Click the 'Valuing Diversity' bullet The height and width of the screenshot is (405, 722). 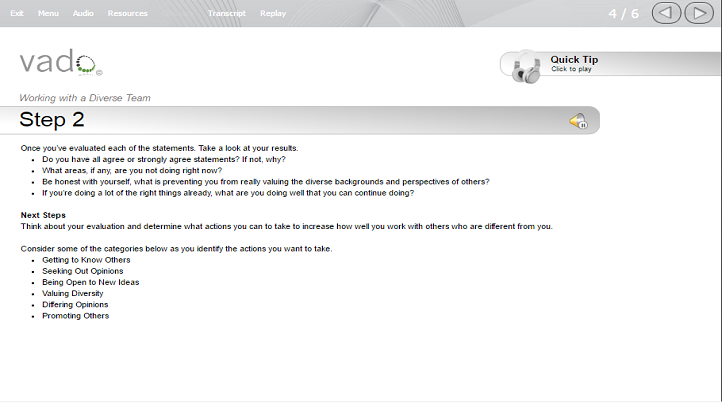[x=73, y=294]
